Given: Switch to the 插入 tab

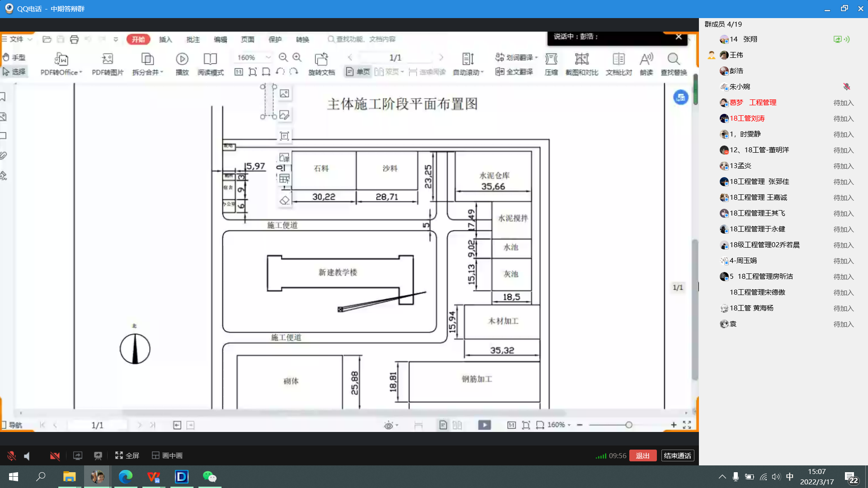Looking at the screenshot, I should (165, 40).
